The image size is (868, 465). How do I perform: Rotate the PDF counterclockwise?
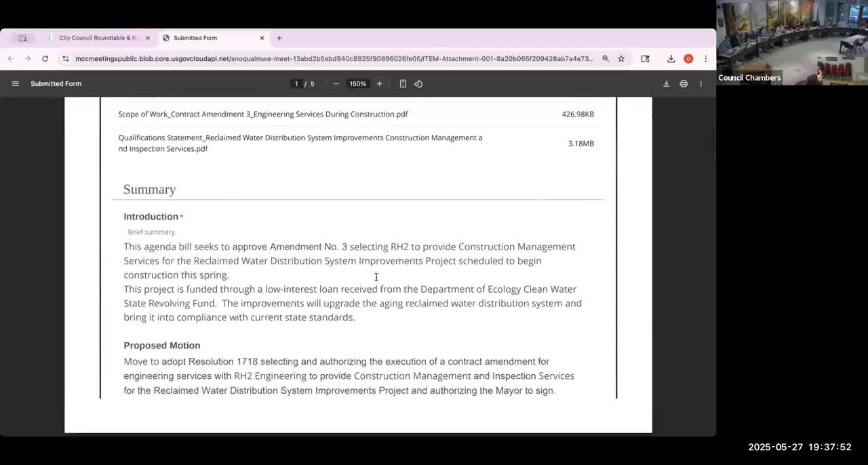(418, 83)
